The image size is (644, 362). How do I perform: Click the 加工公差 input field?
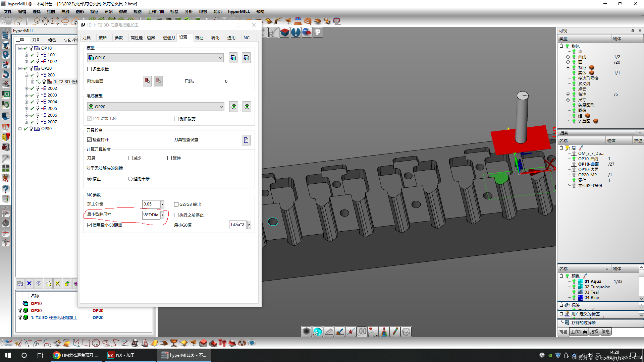coord(151,204)
